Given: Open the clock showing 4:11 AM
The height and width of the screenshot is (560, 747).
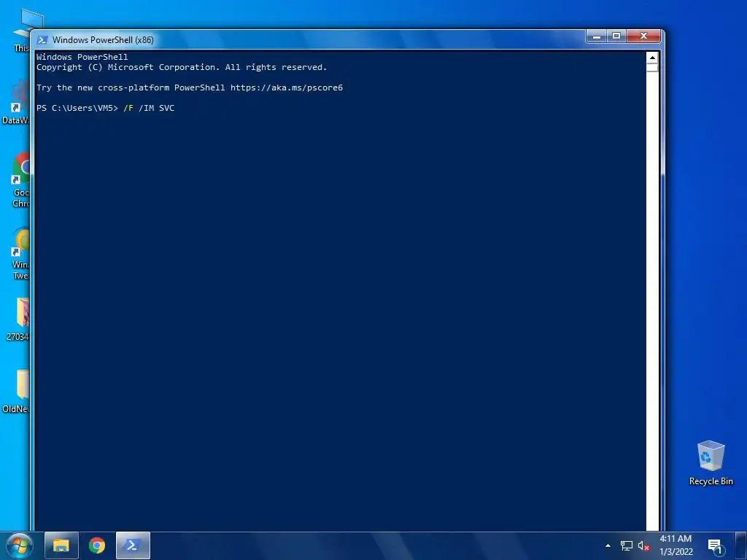Looking at the screenshot, I should (676, 545).
